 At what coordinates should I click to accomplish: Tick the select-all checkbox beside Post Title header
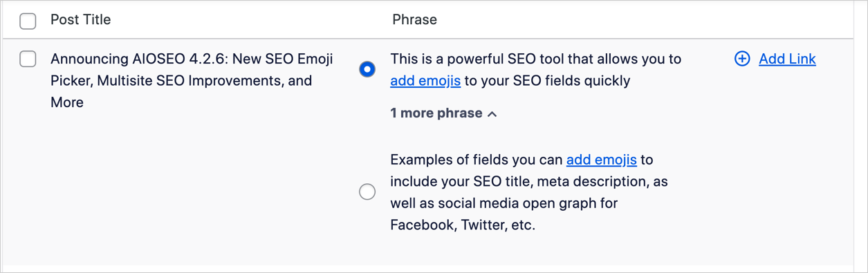[x=28, y=21]
